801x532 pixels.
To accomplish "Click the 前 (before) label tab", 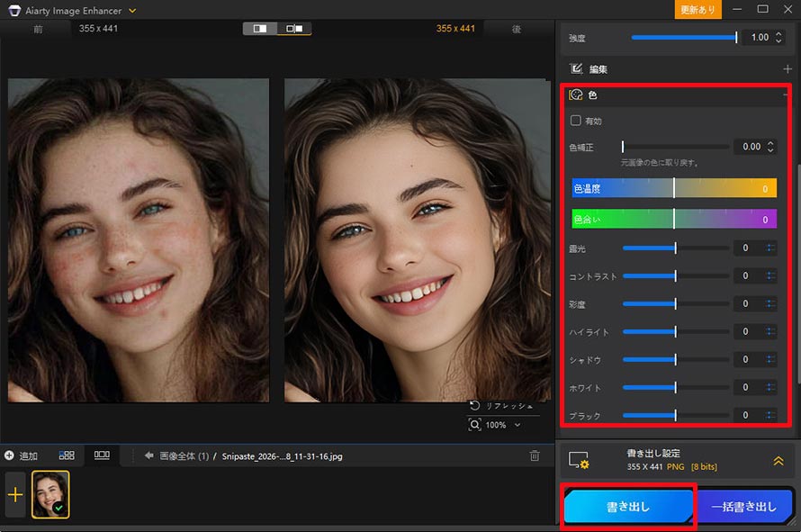I will (39, 29).
